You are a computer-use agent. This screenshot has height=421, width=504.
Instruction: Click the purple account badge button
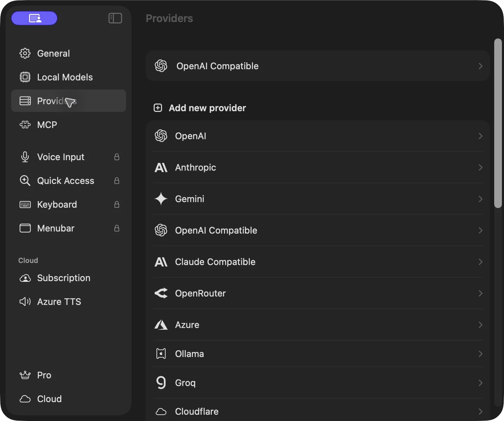pos(34,18)
